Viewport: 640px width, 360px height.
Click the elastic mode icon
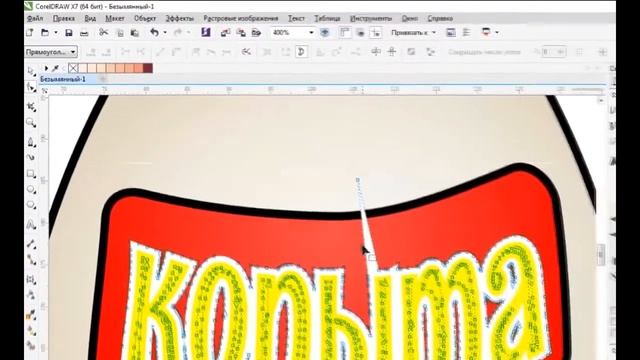[411, 52]
